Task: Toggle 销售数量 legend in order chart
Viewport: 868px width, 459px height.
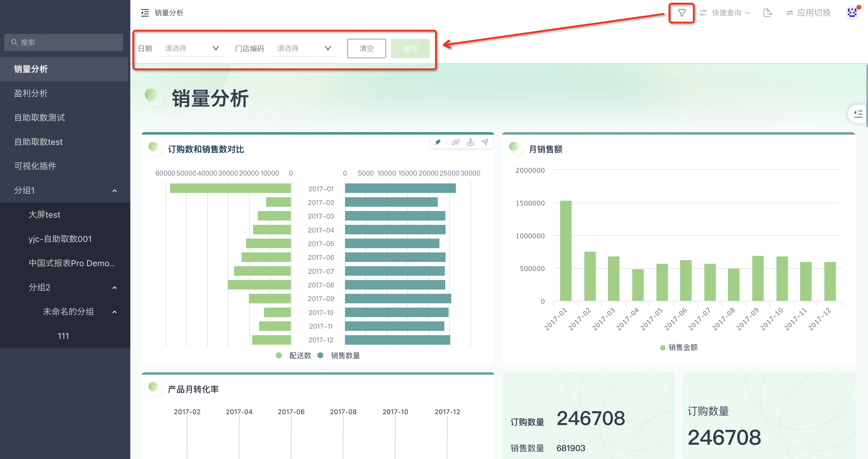Action: pos(339,356)
